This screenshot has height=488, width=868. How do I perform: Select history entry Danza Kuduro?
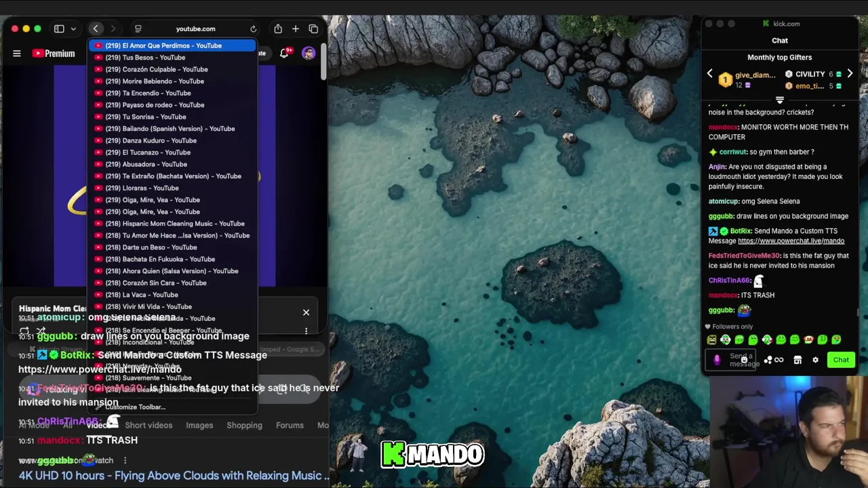(172, 140)
